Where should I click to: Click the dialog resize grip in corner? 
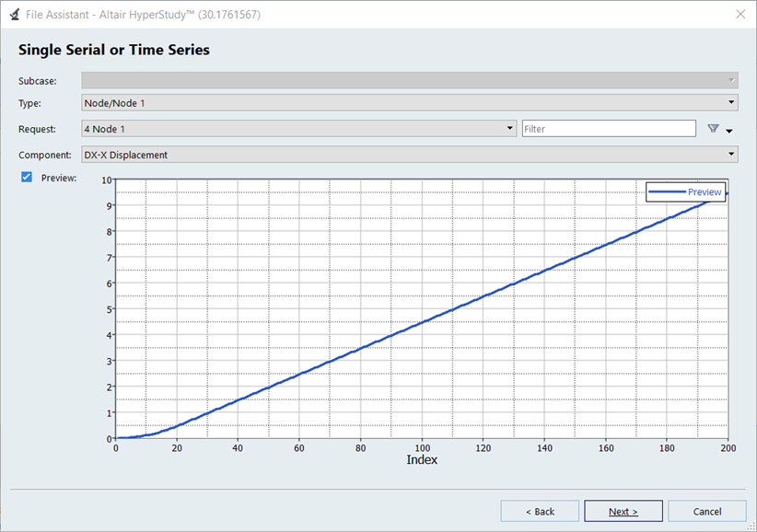(751, 526)
